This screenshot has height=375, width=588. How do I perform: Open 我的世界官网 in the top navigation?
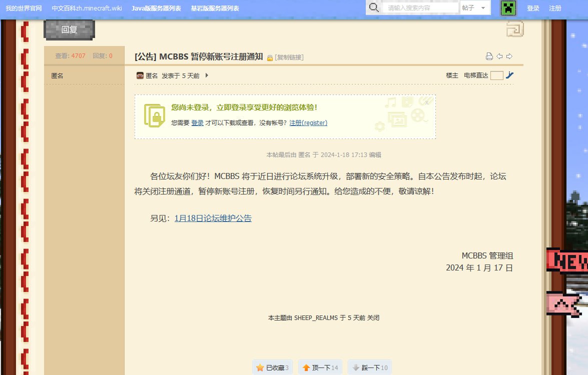coord(24,8)
